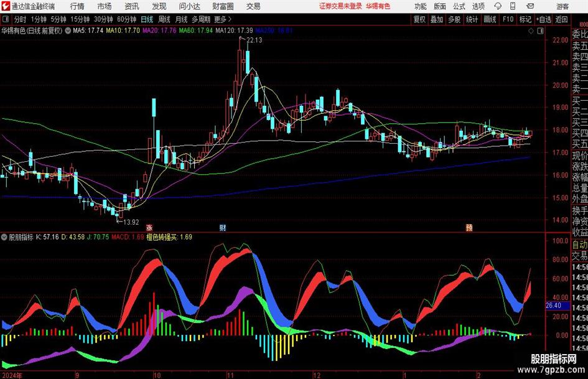This screenshot has height=379, width=588.
Task: Click the 涨 event marker on chart axis
Action: tap(149, 227)
